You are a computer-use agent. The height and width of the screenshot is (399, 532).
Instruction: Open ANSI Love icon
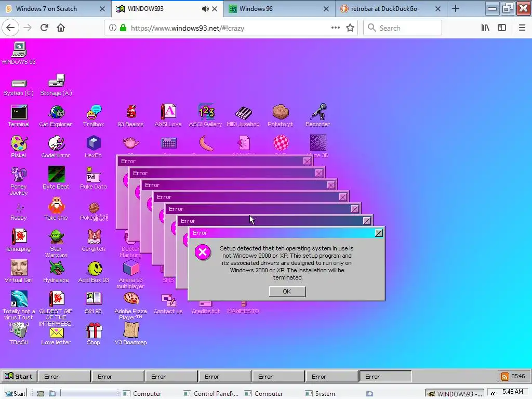tap(168, 116)
